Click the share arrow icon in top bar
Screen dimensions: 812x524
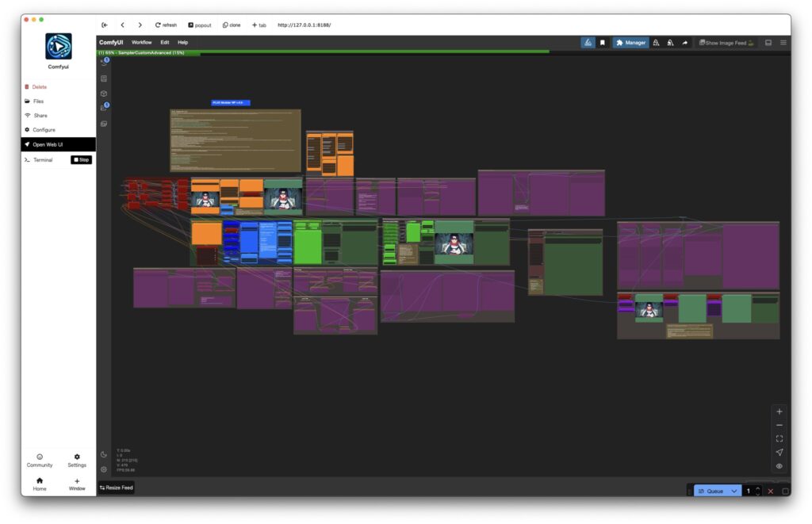tap(685, 43)
